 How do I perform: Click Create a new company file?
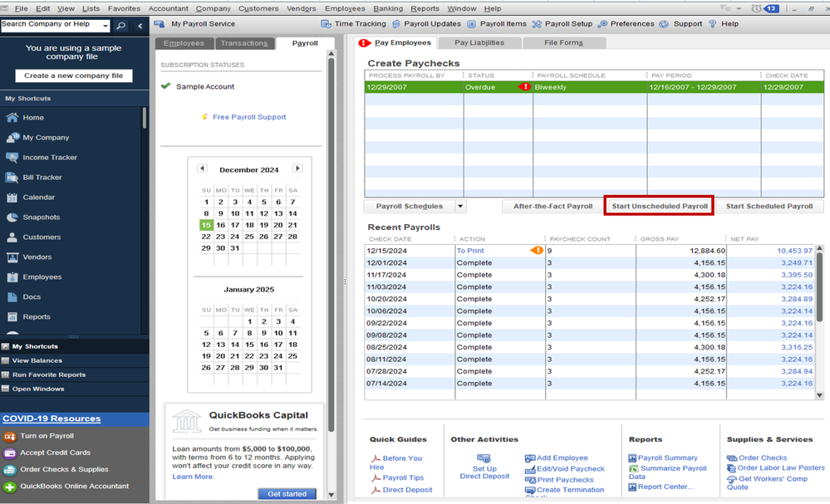point(74,76)
